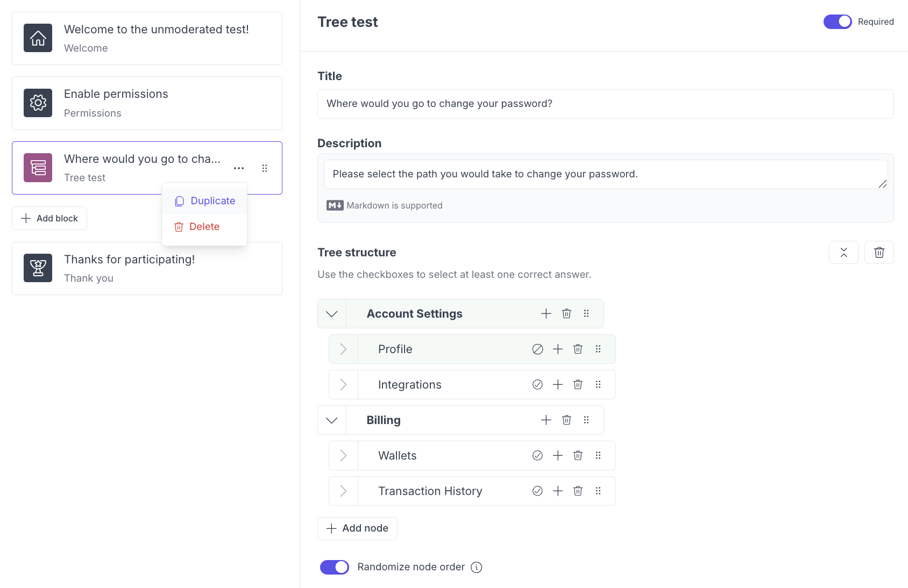Mark Transaction History as correct answer
Viewport: 908px width, 588px height.
coord(537,491)
